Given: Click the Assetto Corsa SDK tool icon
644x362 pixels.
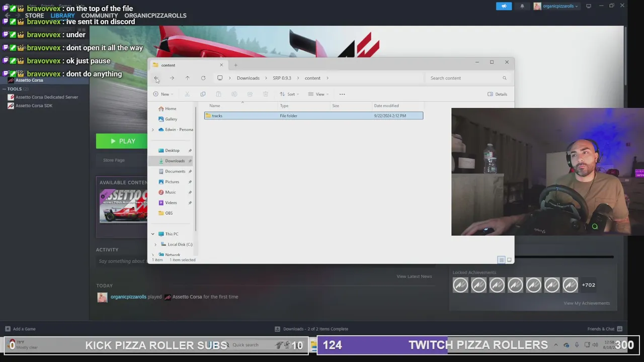Looking at the screenshot, I should (x=11, y=106).
